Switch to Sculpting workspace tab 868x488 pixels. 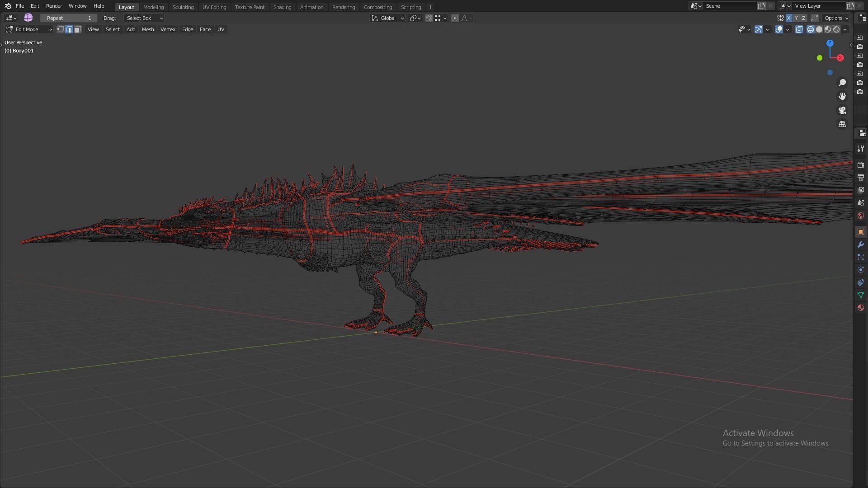[183, 7]
